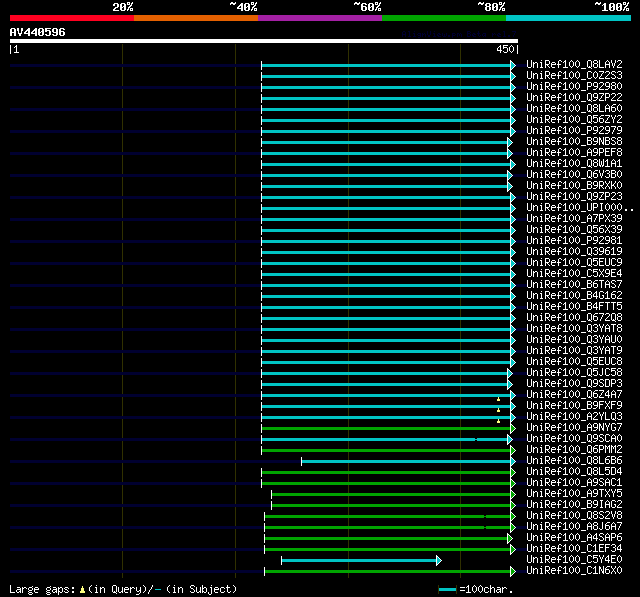The height and width of the screenshot is (597, 640).
Task: Open the UniRef100_Q3YAU0 hit label
Action: pos(574,340)
